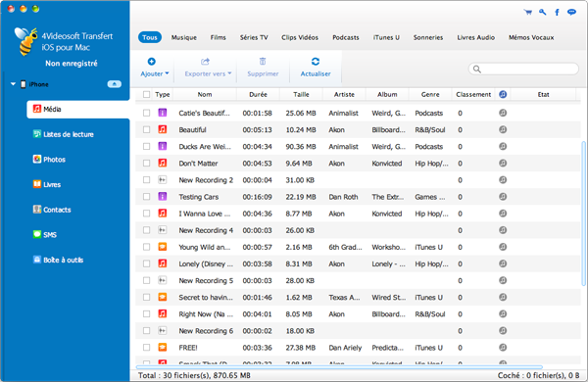The height and width of the screenshot is (382, 588).
Task: Switch to the Mémos Vocaux tab
Action: coord(531,37)
